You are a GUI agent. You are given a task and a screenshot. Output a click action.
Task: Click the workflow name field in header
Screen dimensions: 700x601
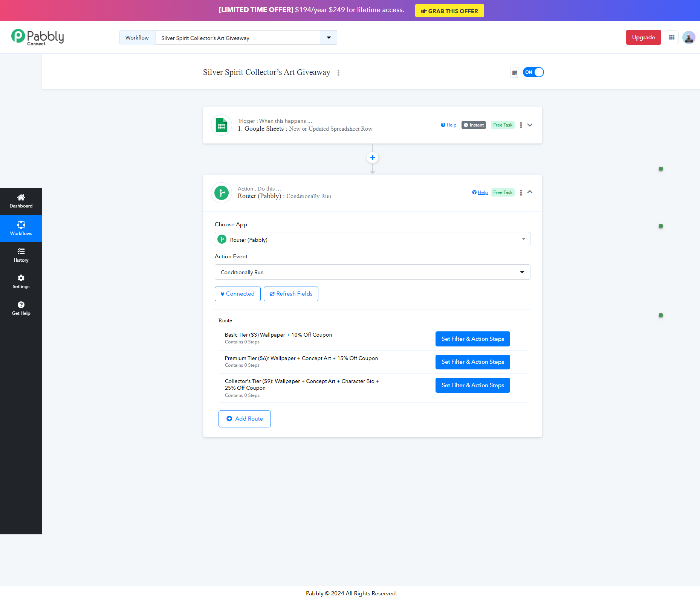click(238, 38)
